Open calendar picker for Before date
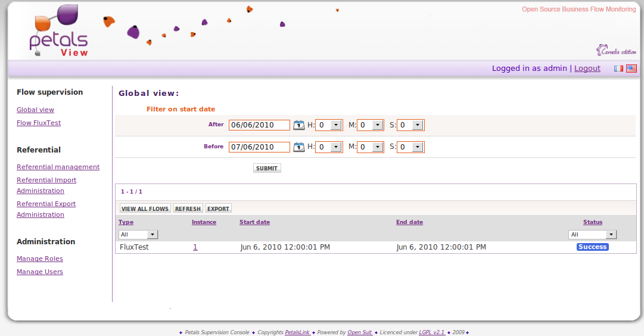This screenshot has height=336, width=644. [299, 147]
